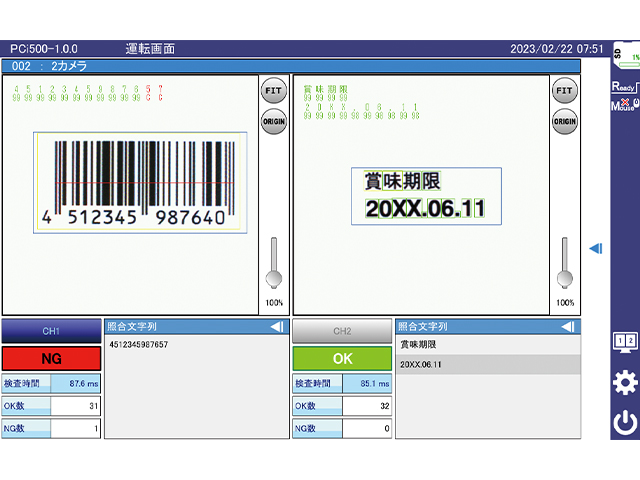Image resolution: width=640 pixels, height=480 pixels.
Task: Click the date and time 2023/02/22 07:51
Action: [557, 49]
